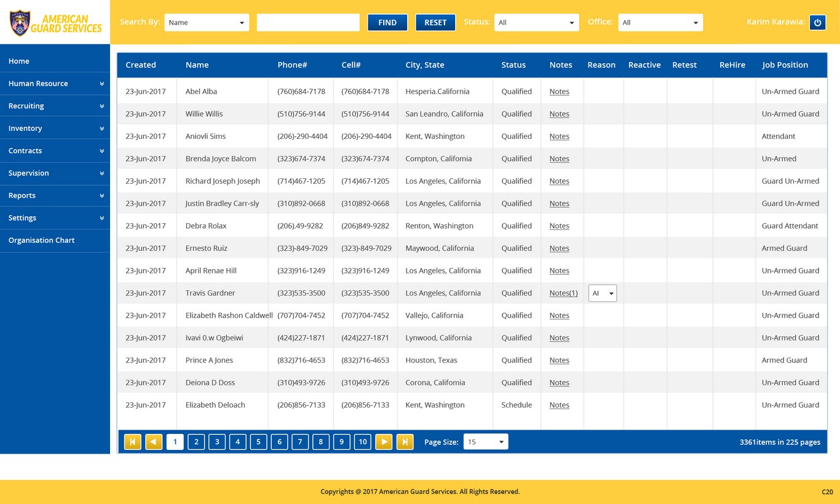Click the next page arrow icon
840x504 pixels.
point(384,441)
